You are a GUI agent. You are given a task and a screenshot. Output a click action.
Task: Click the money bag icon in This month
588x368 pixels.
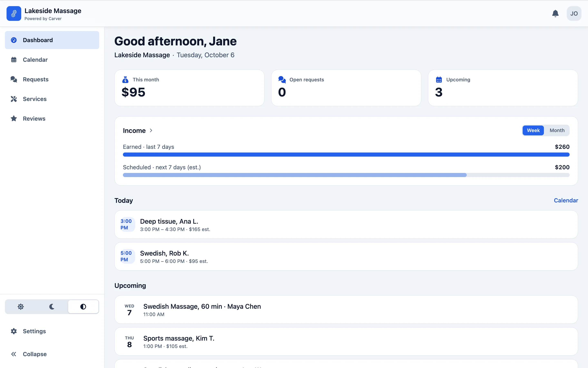[125, 80]
